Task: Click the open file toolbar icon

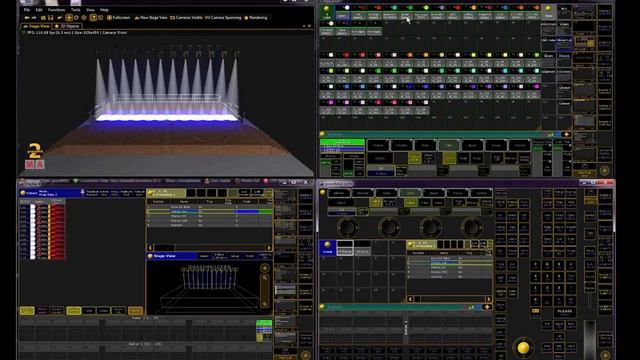Action: pyautogui.click(x=43, y=18)
